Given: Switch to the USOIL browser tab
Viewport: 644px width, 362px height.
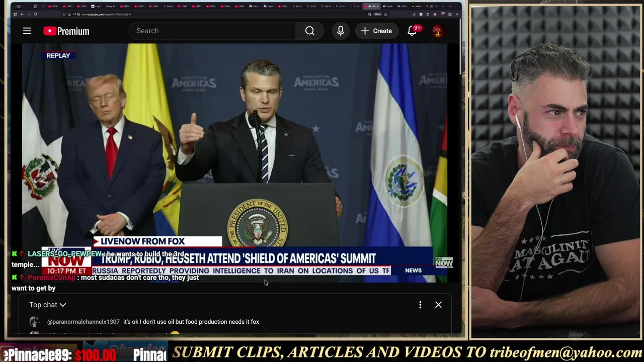Looking at the screenshot, I should [402, 6].
